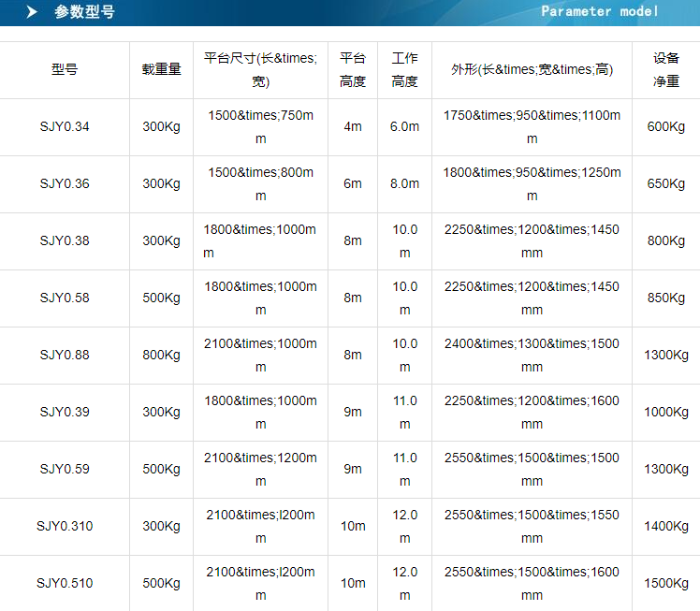Click 12.0m working height in SJY0.510 row
Screen dimensions: 700x611
pyautogui.click(x=405, y=583)
